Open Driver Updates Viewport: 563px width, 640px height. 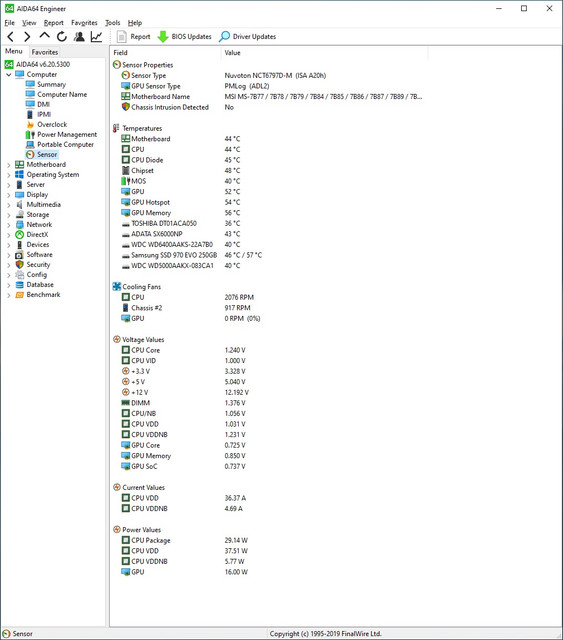[x=247, y=37]
